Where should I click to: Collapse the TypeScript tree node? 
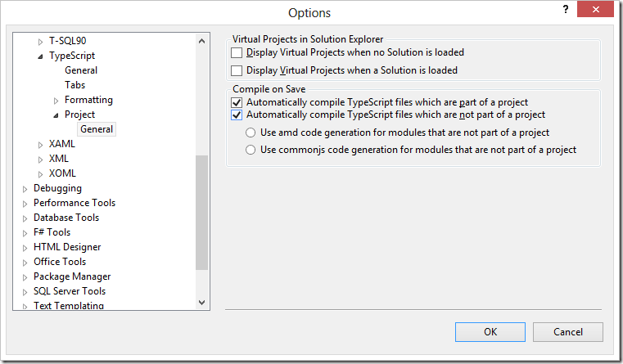point(42,56)
